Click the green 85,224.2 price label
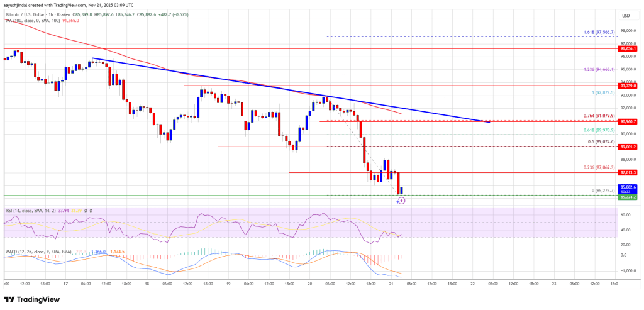Screen dimensions: 644x310 pos(630,196)
